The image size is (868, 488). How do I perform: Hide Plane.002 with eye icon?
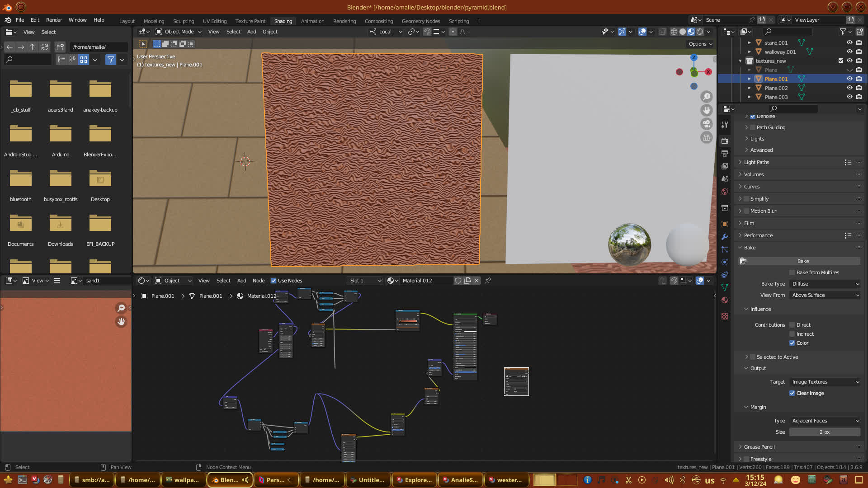pos(849,88)
